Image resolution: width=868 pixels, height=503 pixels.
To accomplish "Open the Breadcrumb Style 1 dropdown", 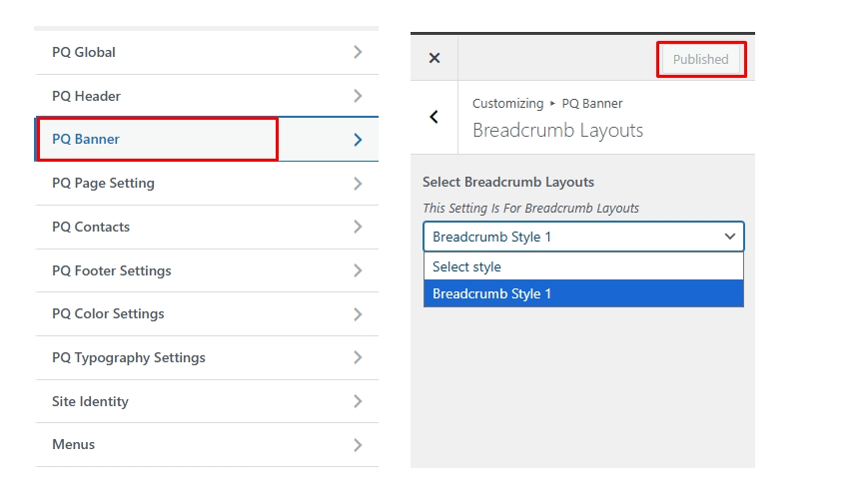I will pyautogui.click(x=583, y=237).
